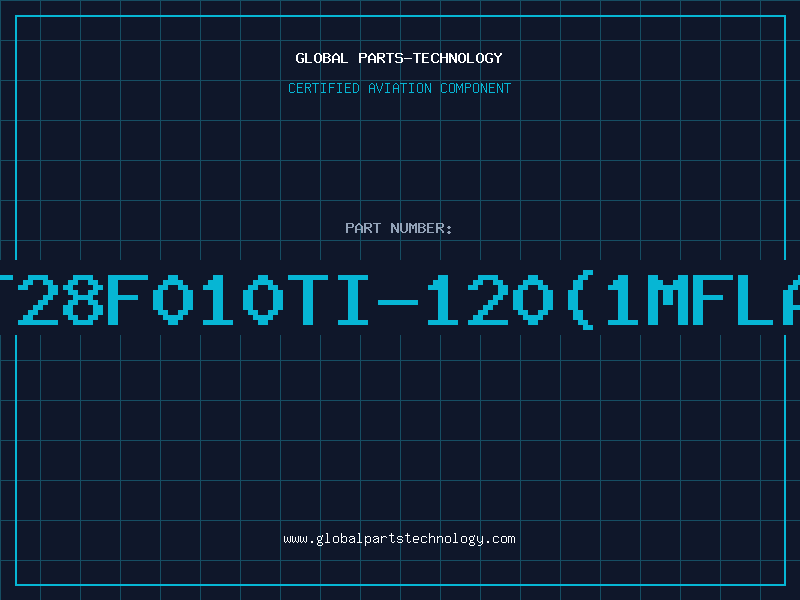The height and width of the screenshot is (600, 800).
Task: Click the partially cut letter A at the edge
Action: point(791,299)
